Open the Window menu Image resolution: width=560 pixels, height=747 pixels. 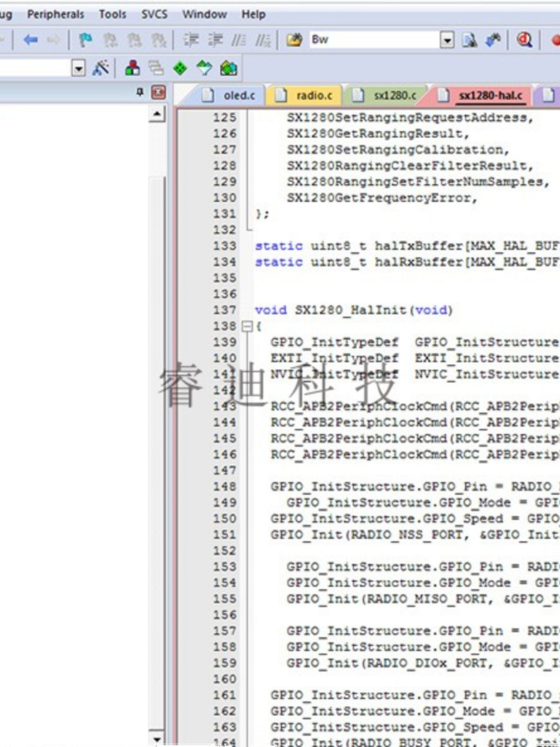204,14
